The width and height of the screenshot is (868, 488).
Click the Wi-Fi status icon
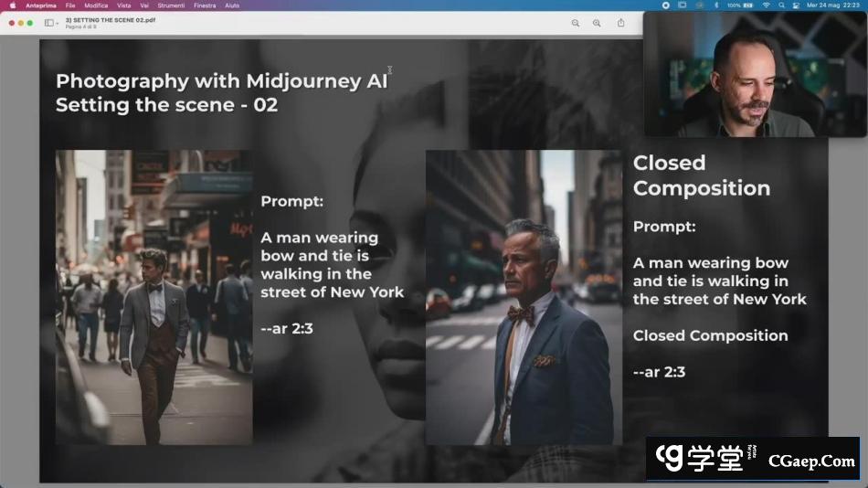[x=766, y=5]
